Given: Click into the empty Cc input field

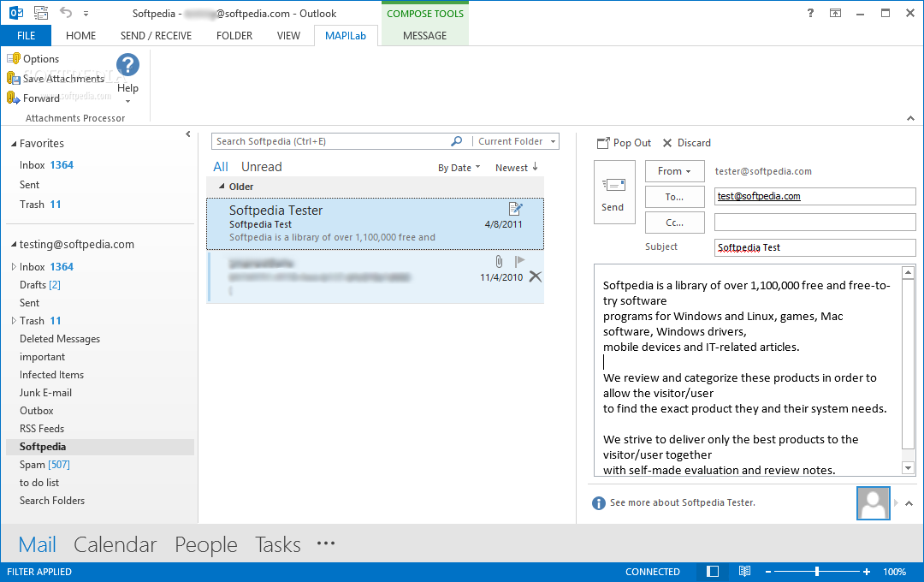Looking at the screenshot, I should 815,222.
